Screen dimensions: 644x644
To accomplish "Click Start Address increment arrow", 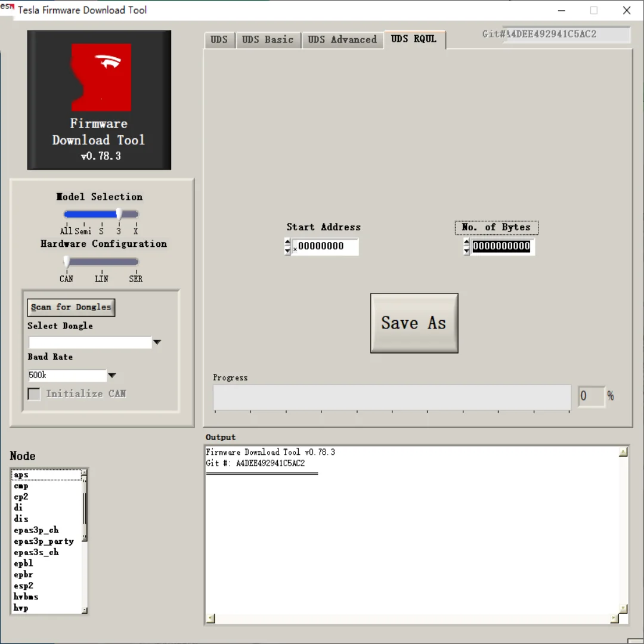I will (x=287, y=242).
